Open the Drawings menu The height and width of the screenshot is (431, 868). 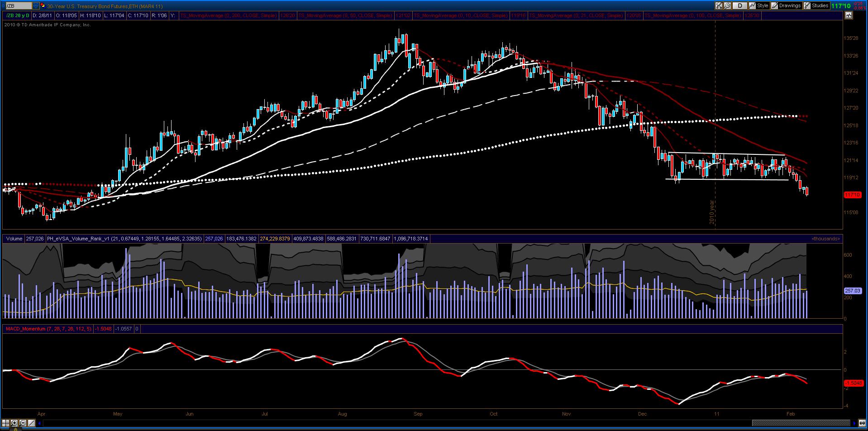tap(786, 6)
